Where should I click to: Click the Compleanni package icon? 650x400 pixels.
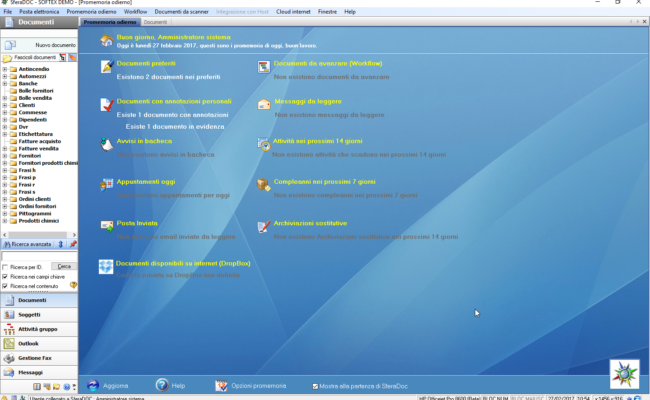click(x=264, y=184)
